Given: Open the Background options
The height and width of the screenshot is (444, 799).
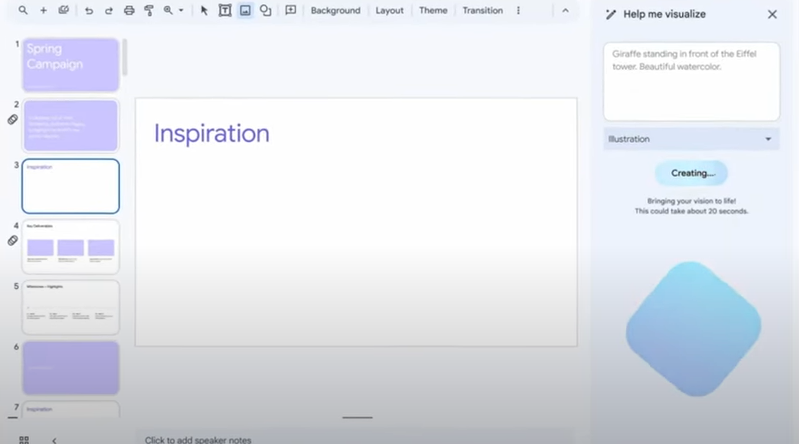Looking at the screenshot, I should pyautogui.click(x=335, y=10).
